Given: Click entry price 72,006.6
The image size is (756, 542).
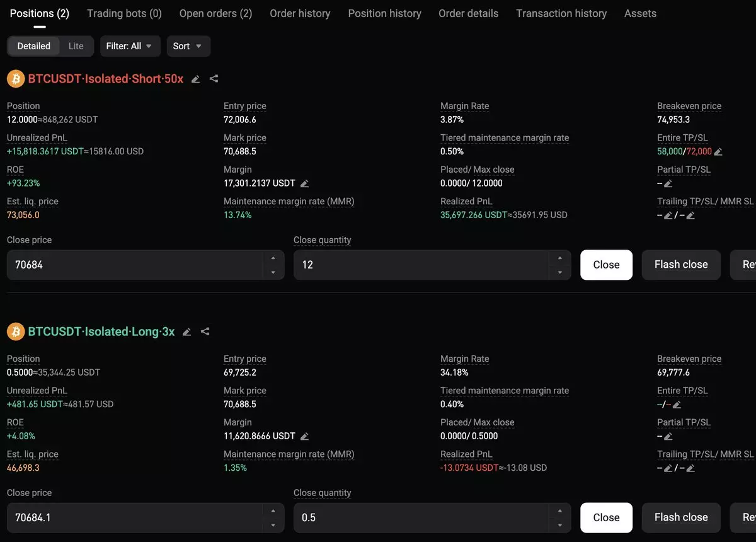Looking at the screenshot, I should [x=240, y=119].
